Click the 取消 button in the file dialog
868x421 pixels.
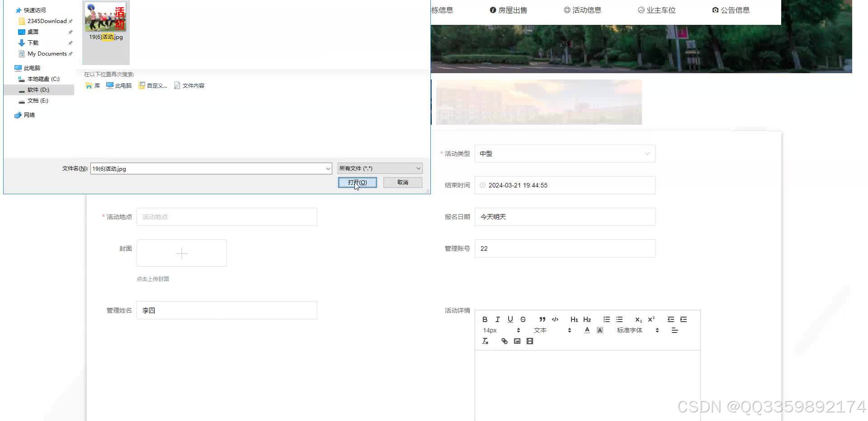(402, 182)
